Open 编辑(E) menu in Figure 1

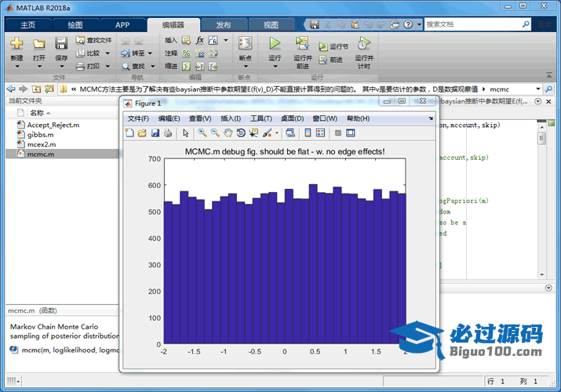pyautogui.click(x=169, y=118)
